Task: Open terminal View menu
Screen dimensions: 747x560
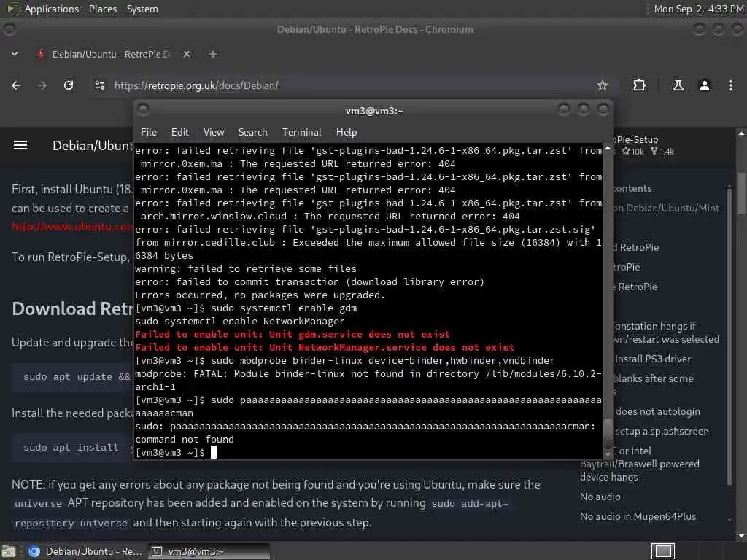Action: [x=214, y=133]
